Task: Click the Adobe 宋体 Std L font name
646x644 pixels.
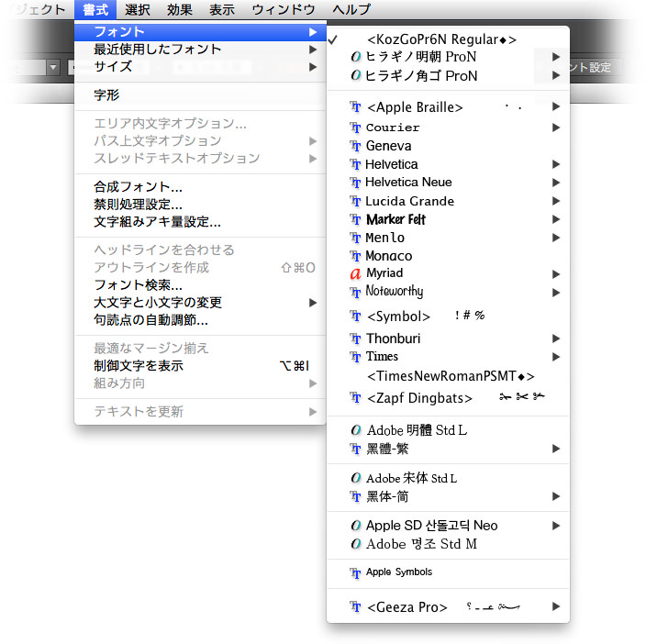Action: click(x=411, y=478)
